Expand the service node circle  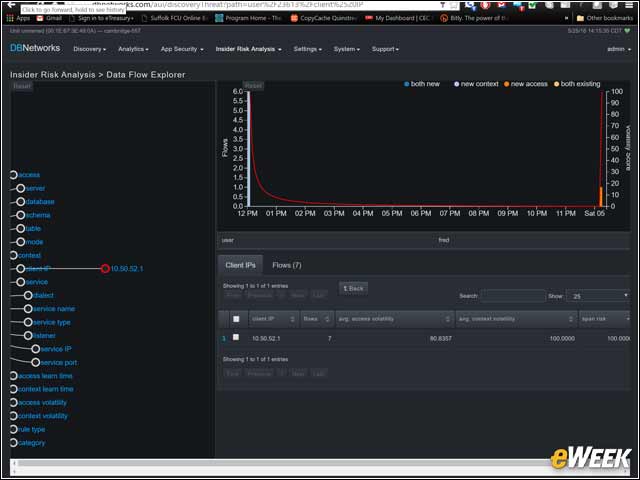[20, 282]
